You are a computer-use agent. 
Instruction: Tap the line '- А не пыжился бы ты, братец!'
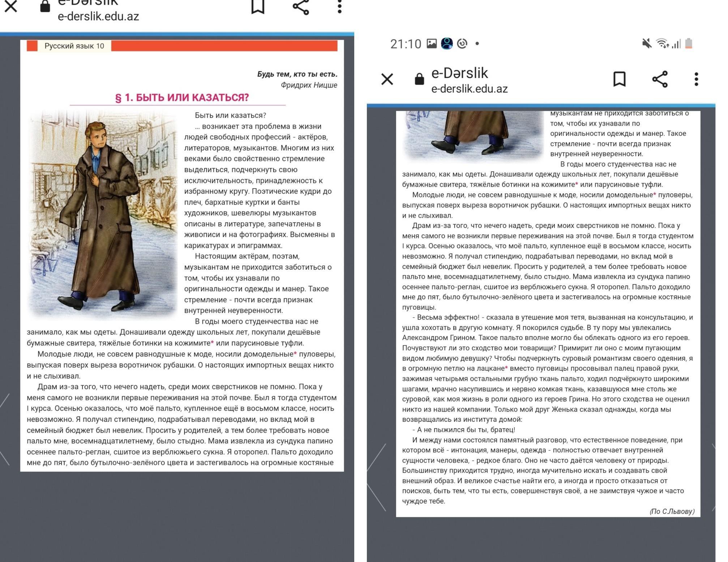[464, 430]
